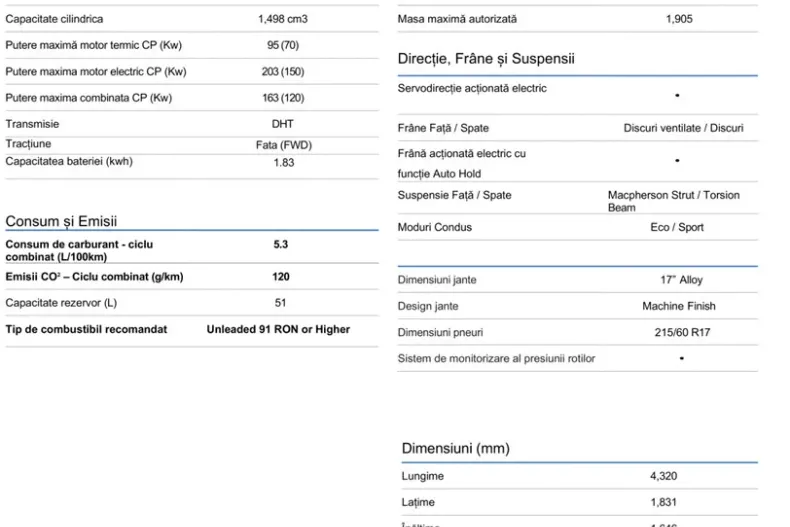Click the bullet for tire pressure monitoring system

[681, 358]
